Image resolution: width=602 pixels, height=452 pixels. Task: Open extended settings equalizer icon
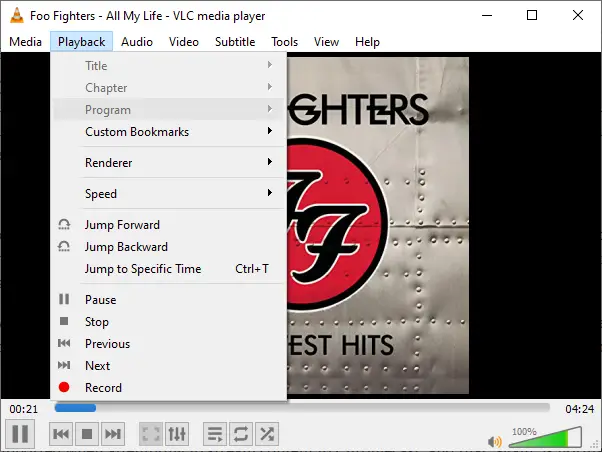tap(177, 434)
